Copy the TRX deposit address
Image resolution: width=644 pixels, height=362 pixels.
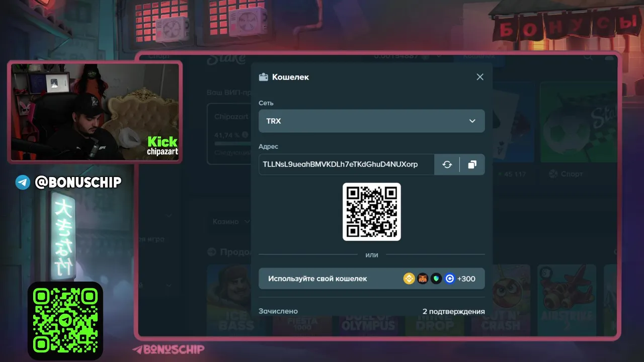click(x=472, y=164)
